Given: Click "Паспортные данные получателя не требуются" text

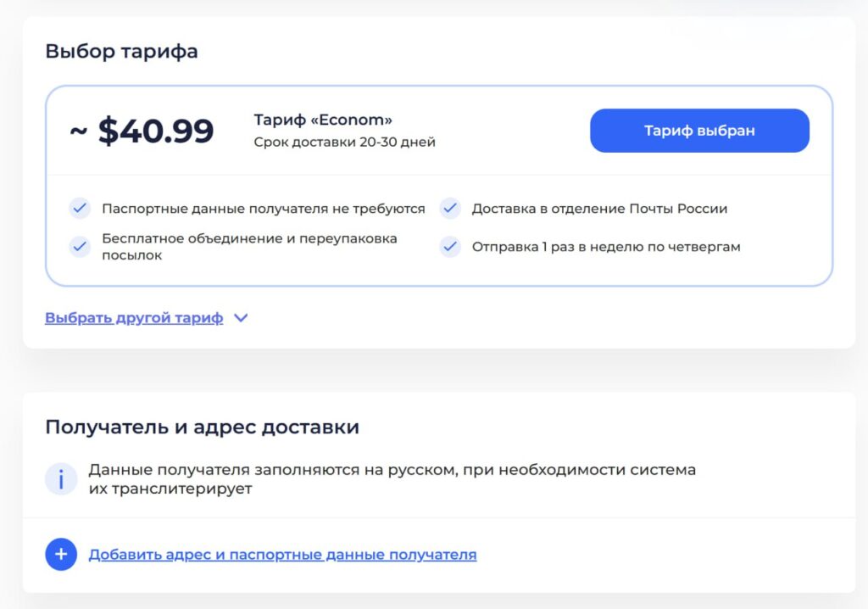Looking at the screenshot, I should coord(264,209).
